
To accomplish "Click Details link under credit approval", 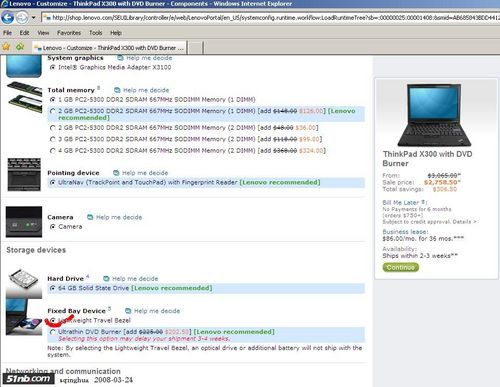I will coord(465,222).
